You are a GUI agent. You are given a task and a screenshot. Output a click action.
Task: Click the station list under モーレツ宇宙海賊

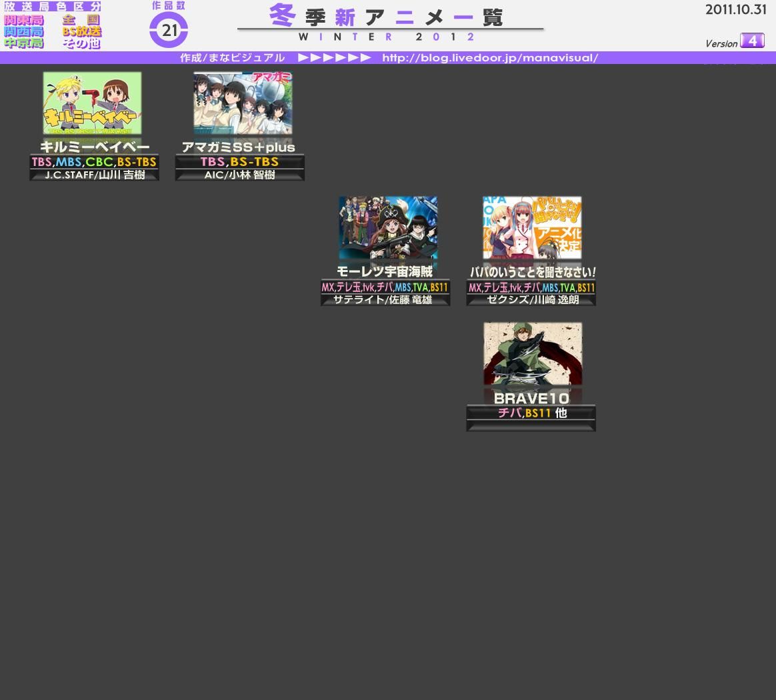click(x=385, y=287)
